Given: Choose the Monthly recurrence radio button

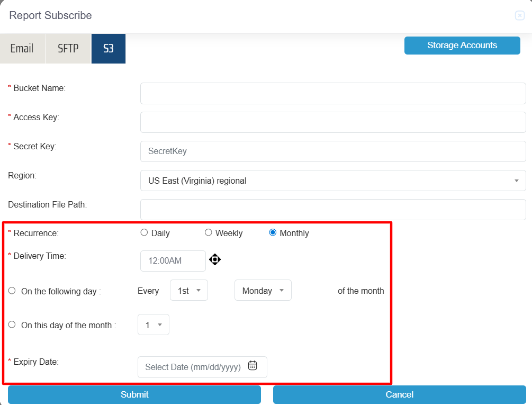Looking at the screenshot, I should coord(273,232).
